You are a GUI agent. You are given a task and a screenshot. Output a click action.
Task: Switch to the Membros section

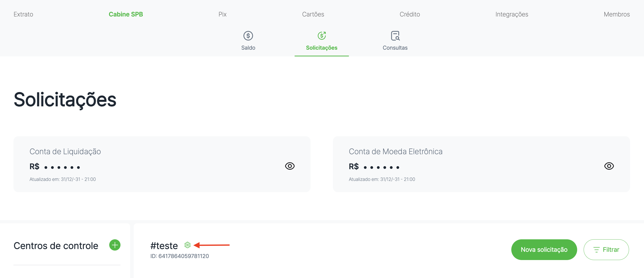617,14
